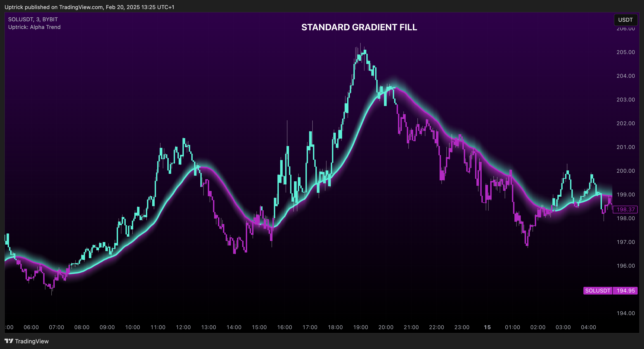Screen dimensions: 644x349
Task: Click the 01:00 time axis label
Action: (x=512, y=327)
